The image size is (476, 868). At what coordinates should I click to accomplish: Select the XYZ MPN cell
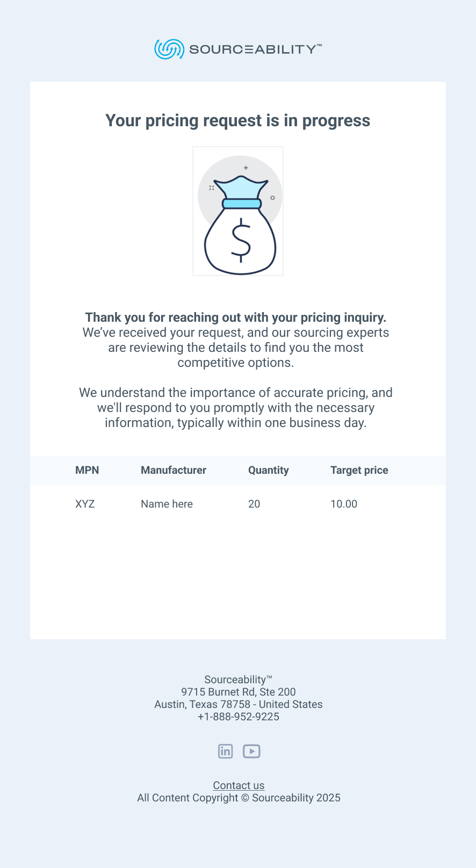coord(85,504)
